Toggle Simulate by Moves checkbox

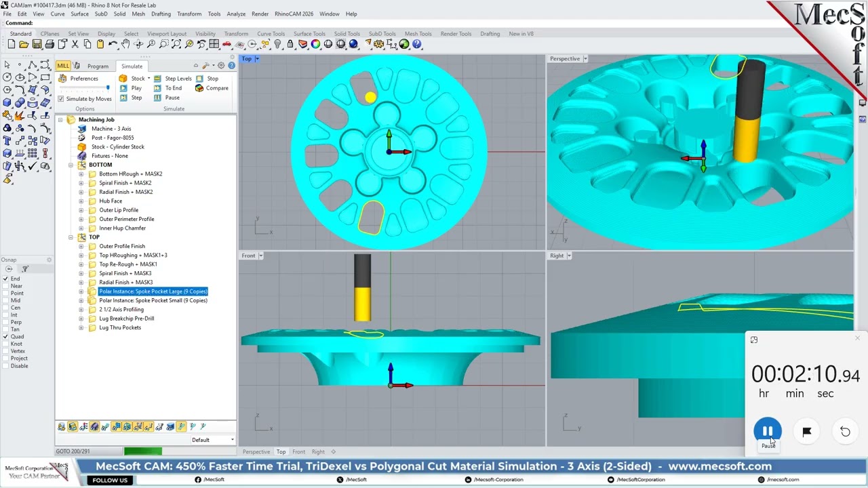pos(61,99)
